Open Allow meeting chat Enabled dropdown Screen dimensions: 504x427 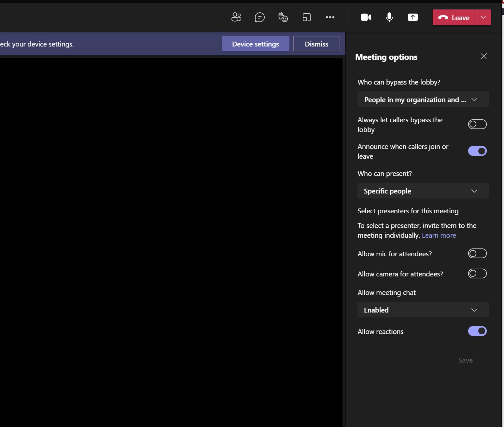[423, 310]
